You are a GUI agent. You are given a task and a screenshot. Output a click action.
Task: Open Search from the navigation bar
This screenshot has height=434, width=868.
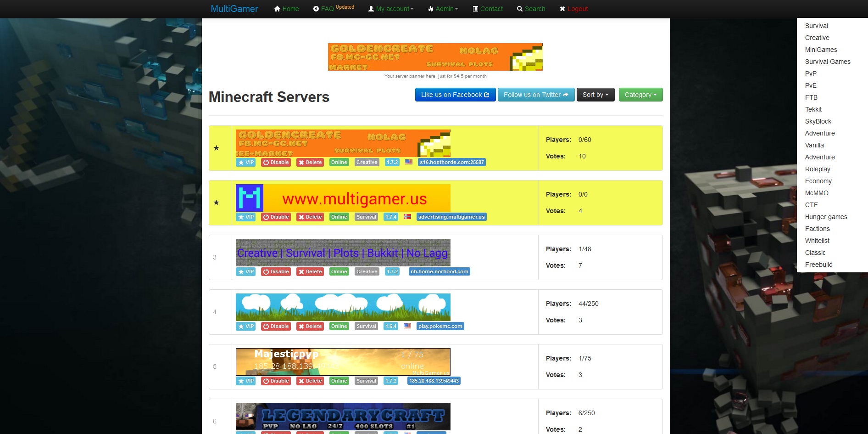531,9
